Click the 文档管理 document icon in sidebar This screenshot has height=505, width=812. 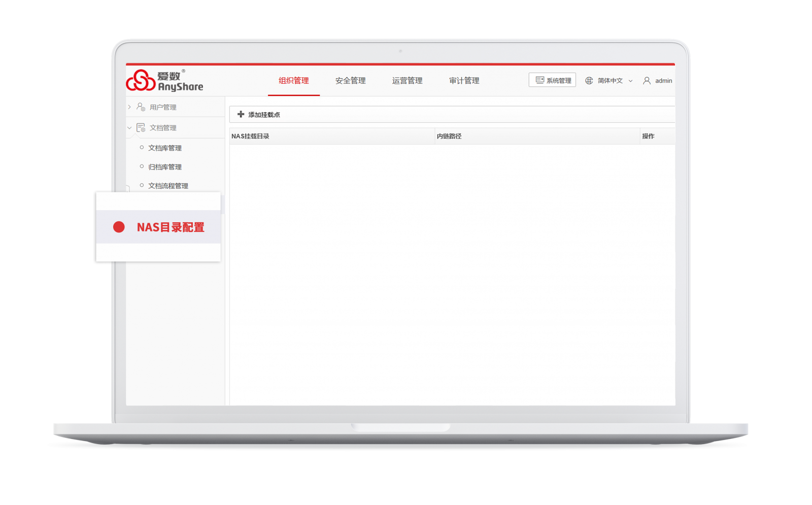point(141,127)
